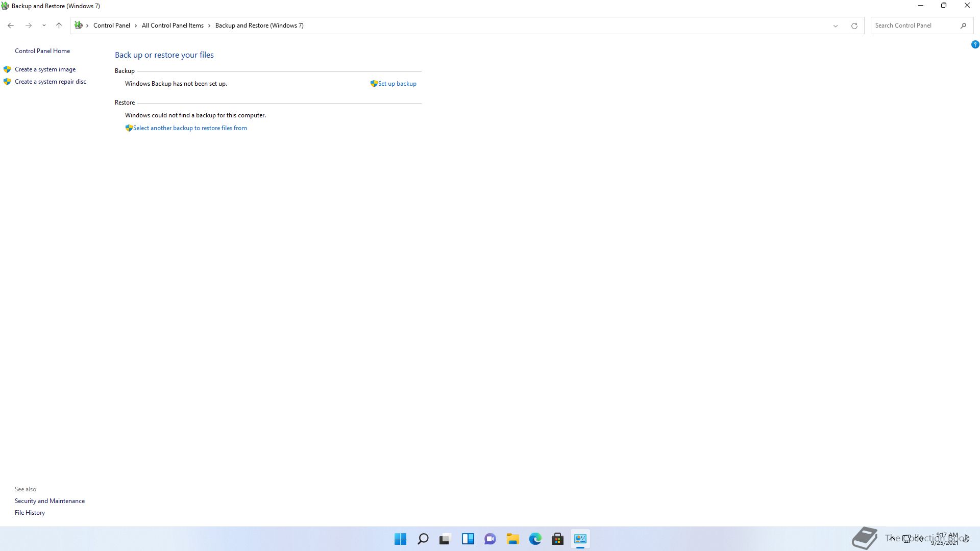Open the Windows Start menu

click(401, 539)
